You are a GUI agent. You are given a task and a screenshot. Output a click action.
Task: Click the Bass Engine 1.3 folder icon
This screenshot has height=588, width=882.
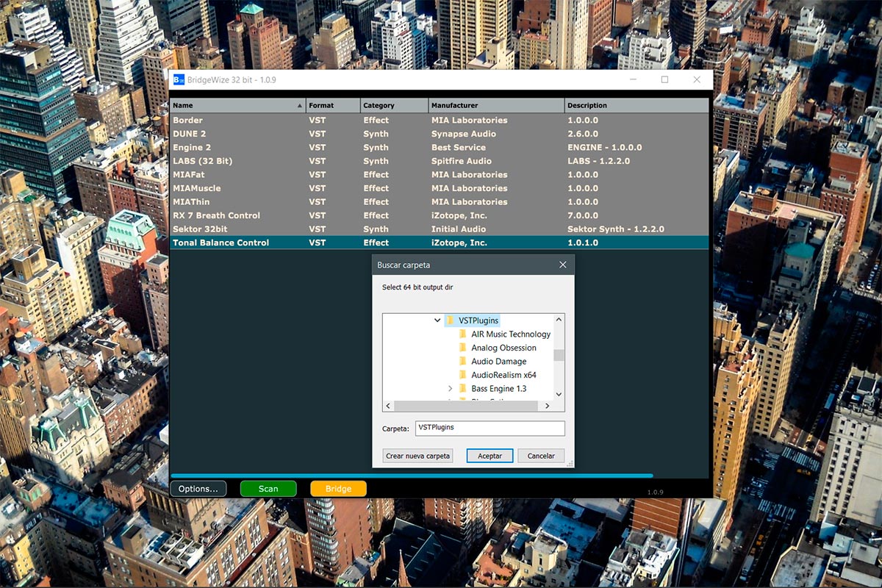(x=463, y=389)
